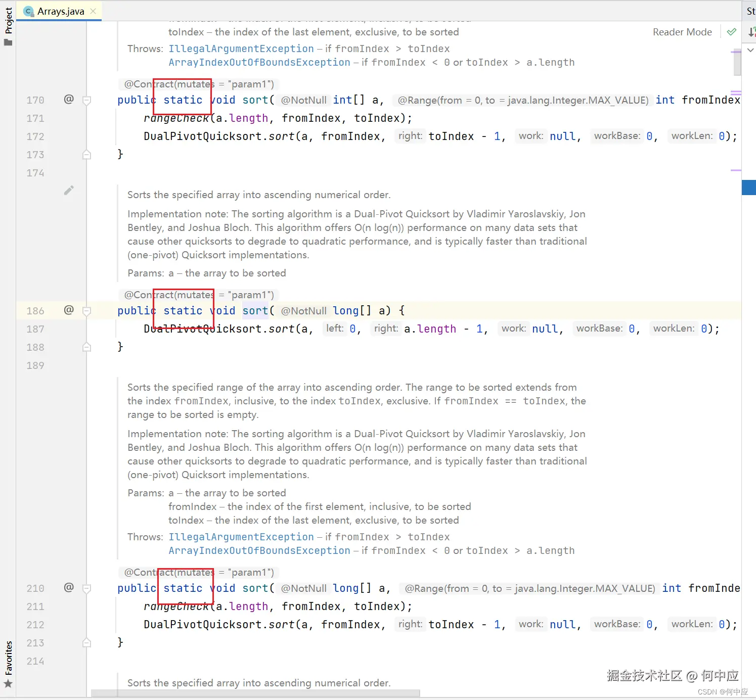Click the pencil edit-doc icon in gutter
Screen dimensions: 756x700
[69, 190]
